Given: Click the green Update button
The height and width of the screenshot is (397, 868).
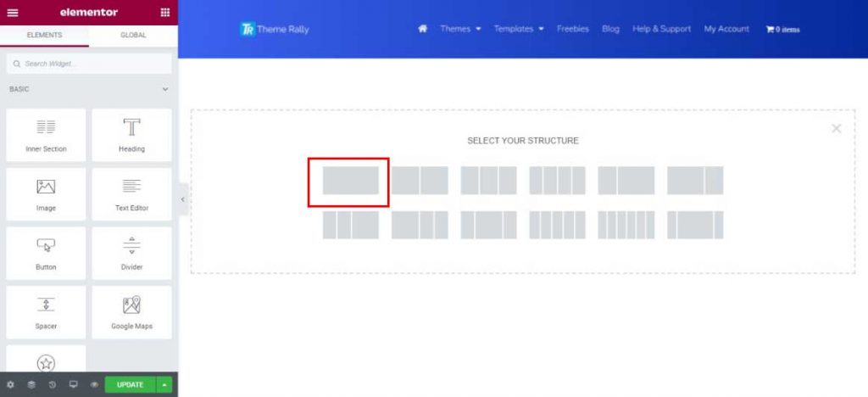Looking at the screenshot, I should (x=130, y=384).
